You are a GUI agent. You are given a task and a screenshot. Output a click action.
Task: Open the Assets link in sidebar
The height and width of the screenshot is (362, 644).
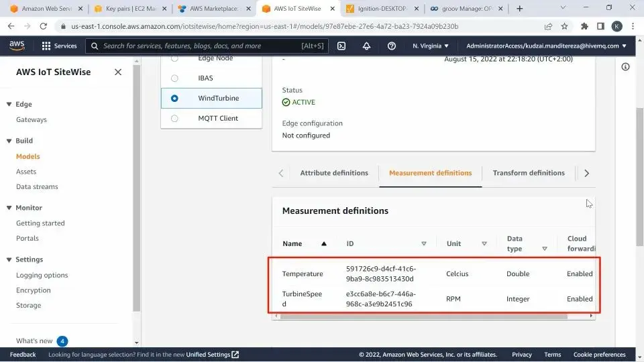[x=26, y=172]
